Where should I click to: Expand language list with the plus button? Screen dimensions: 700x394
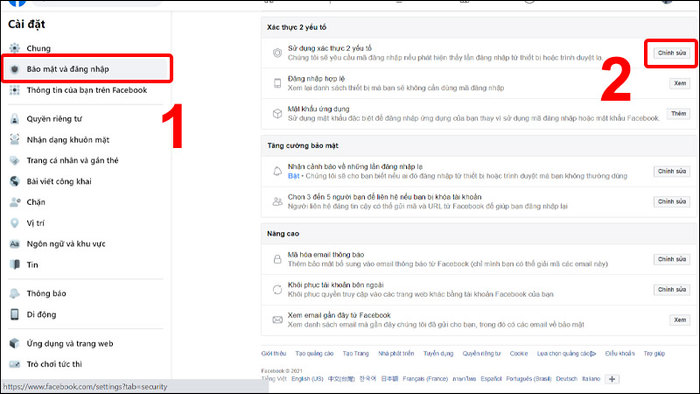click(612, 379)
